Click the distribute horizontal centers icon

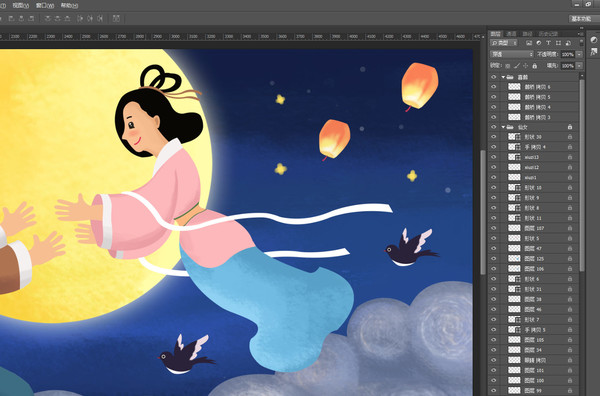(90, 18)
